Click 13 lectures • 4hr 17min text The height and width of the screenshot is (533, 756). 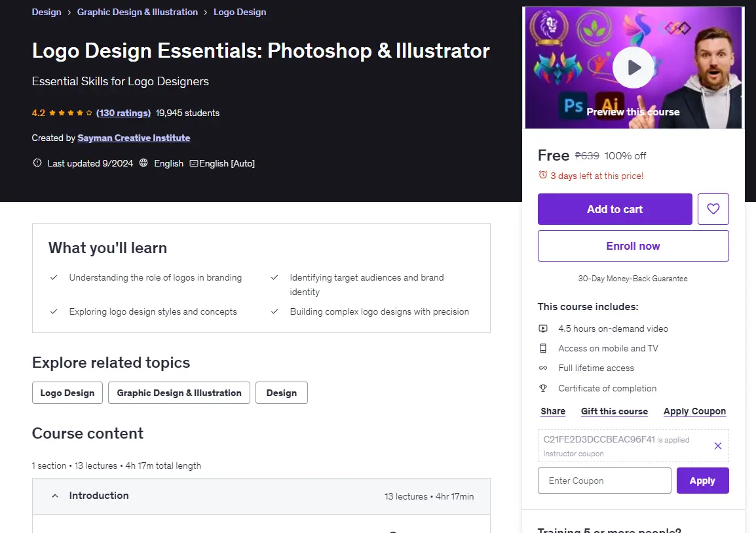click(x=429, y=496)
